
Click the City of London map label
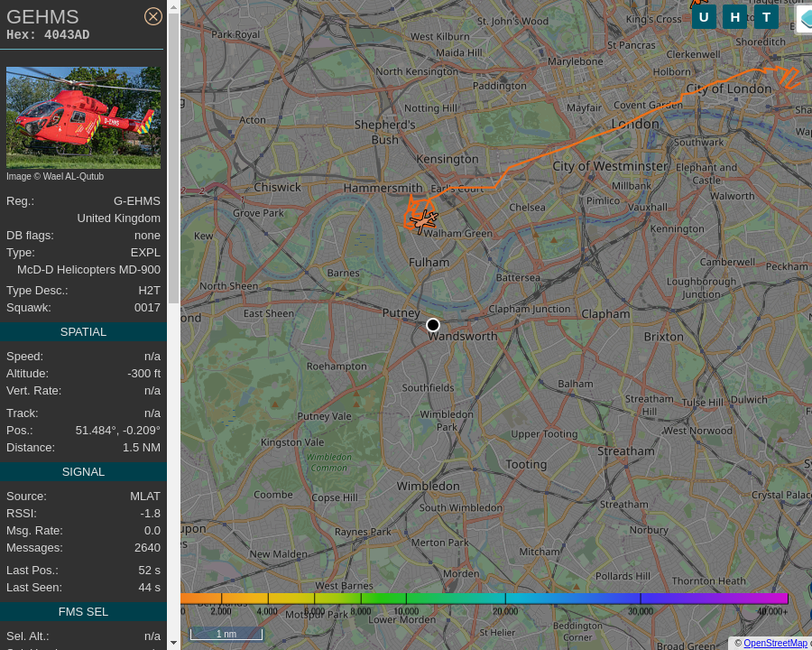729,88
